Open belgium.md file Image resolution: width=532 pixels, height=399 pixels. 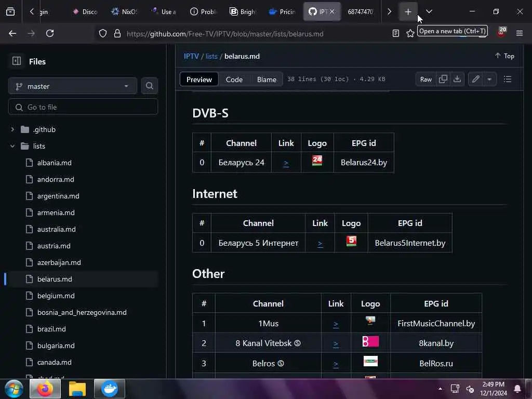56,296
